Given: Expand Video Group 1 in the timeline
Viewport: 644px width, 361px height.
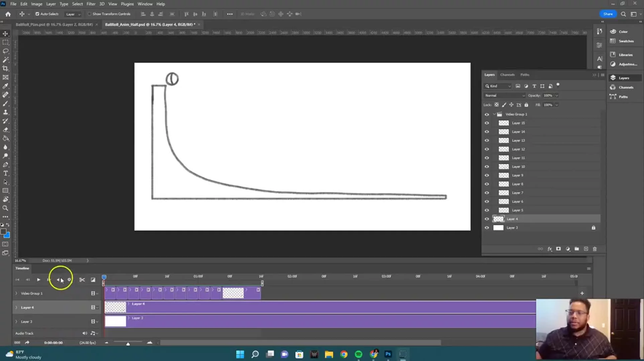Looking at the screenshot, I should coord(16,293).
